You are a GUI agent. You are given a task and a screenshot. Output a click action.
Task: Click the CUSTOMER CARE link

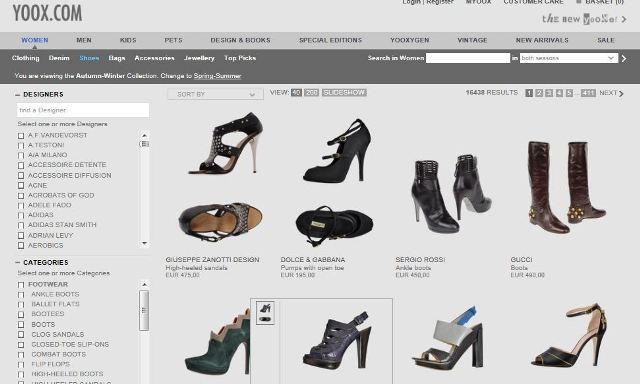(533, 2)
